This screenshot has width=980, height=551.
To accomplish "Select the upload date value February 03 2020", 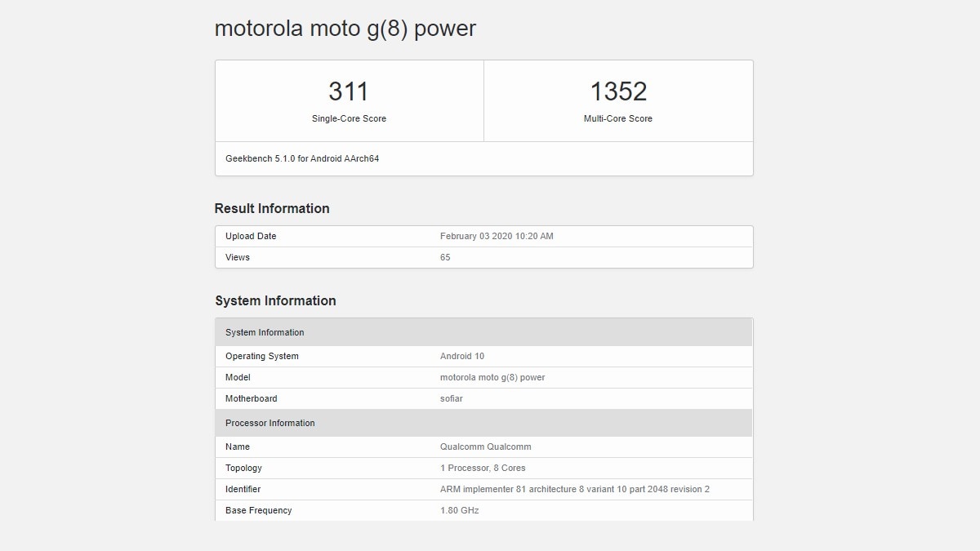I will [x=497, y=237].
